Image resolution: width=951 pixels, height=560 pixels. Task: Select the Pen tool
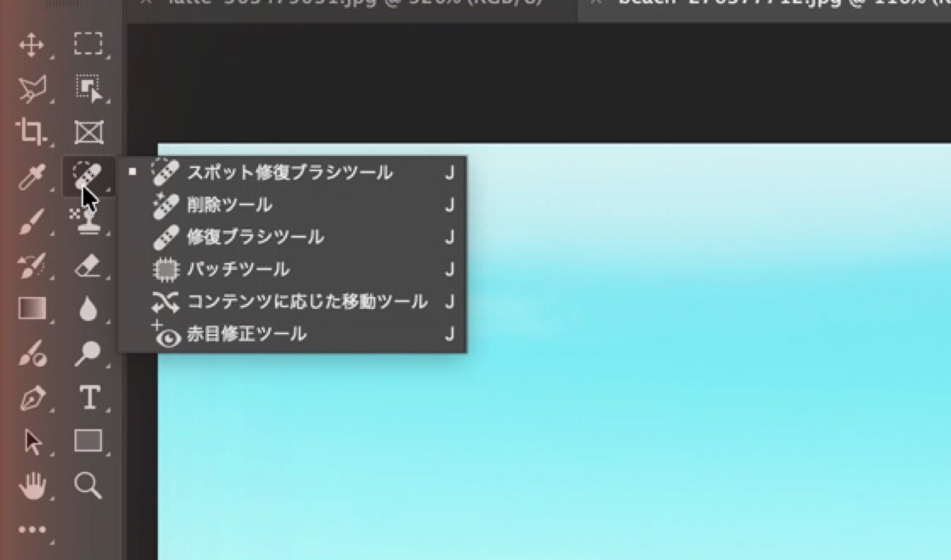tap(32, 397)
